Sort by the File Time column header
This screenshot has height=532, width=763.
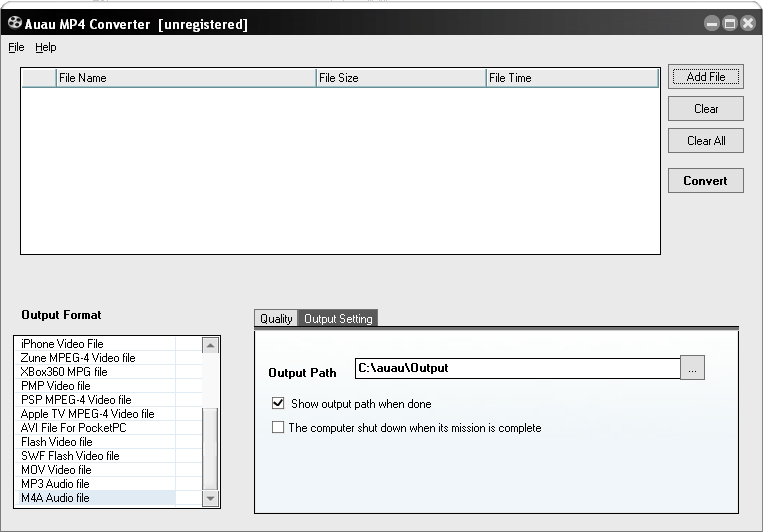(x=572, y=78)
